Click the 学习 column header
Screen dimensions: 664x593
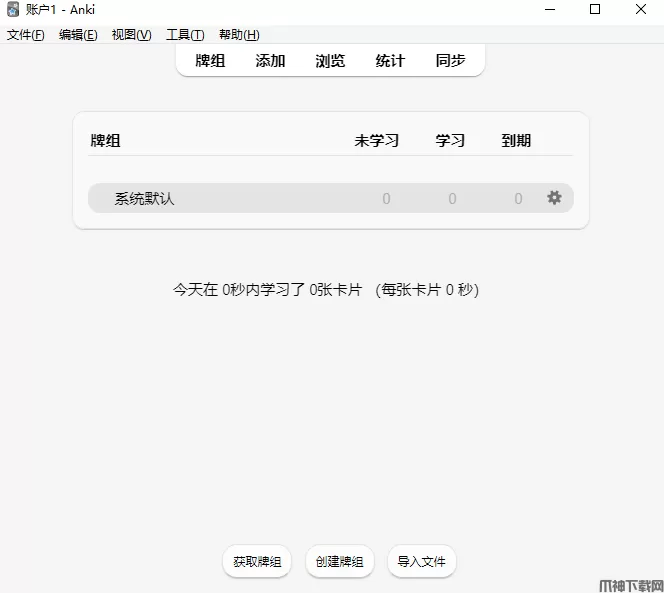click(x=450, y=141)
